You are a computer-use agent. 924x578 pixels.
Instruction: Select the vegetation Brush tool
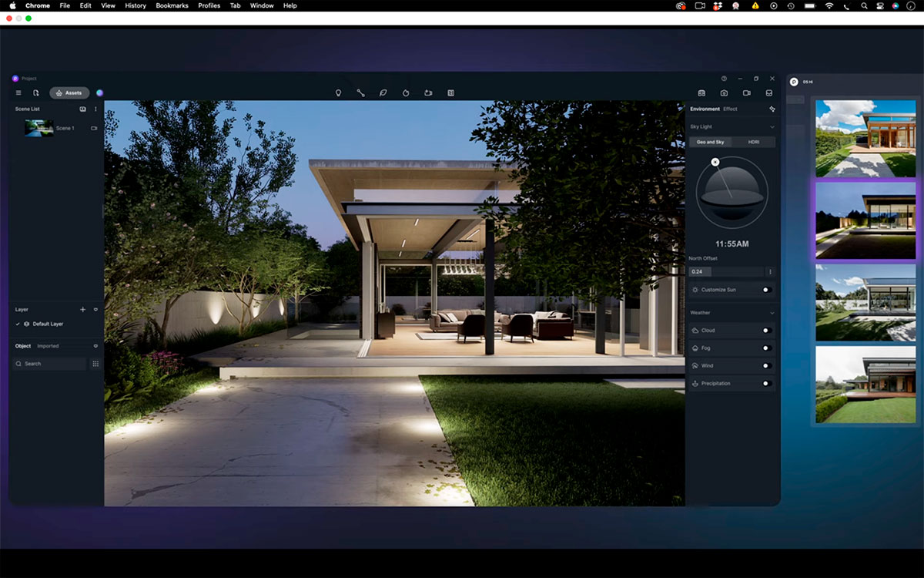pos(383,92)
